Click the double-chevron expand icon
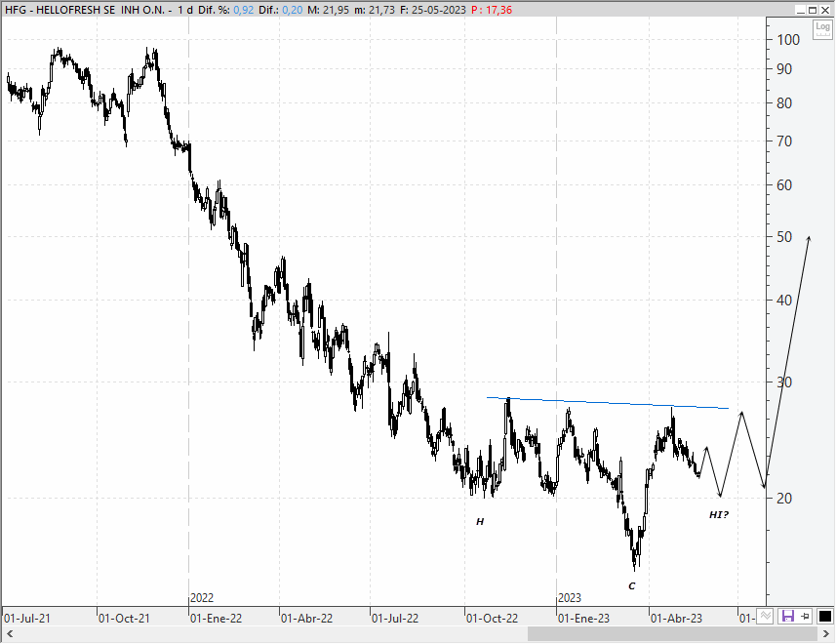Image resolution: width=836 pixels, height=644 pixels. (x=766, y=617)
